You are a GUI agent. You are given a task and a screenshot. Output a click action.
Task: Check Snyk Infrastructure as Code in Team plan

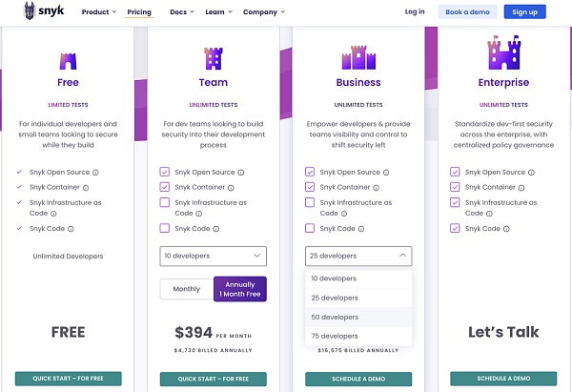click(166, 202)
